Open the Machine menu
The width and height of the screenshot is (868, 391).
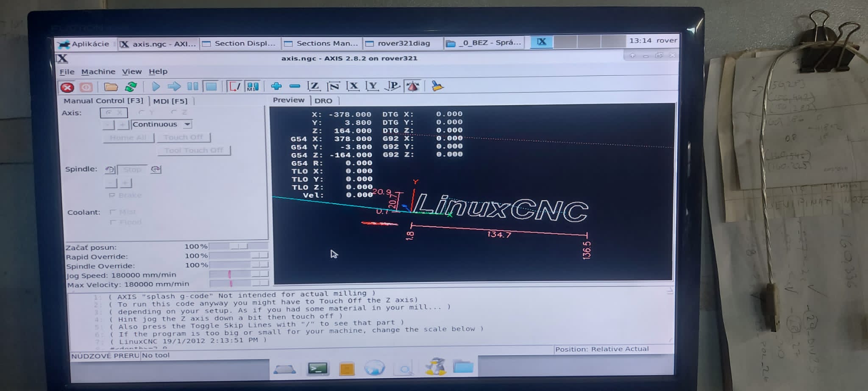pyautogui.click(x=98, y=72)
